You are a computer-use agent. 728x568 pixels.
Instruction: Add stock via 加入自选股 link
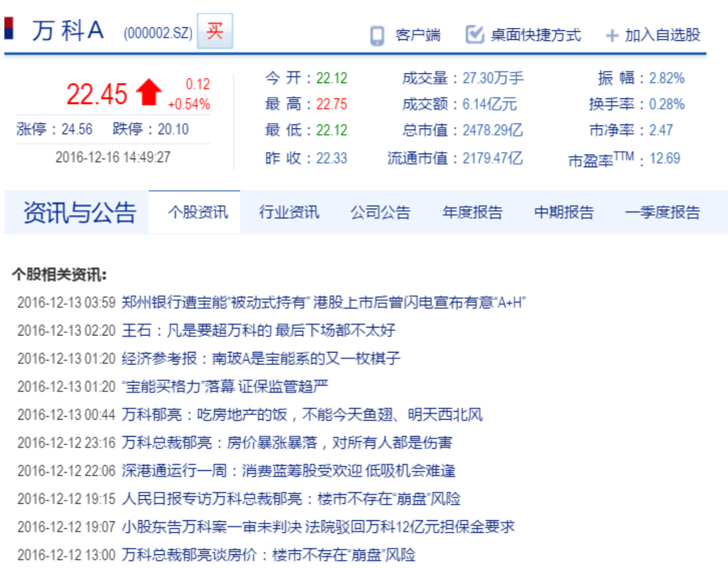pos(662,35)
